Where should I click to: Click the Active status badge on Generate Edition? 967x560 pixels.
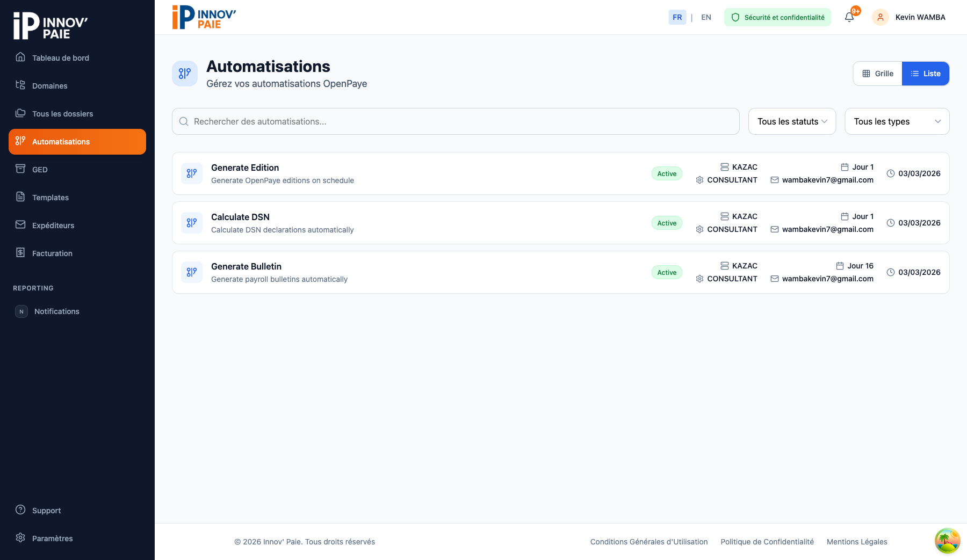666,173
